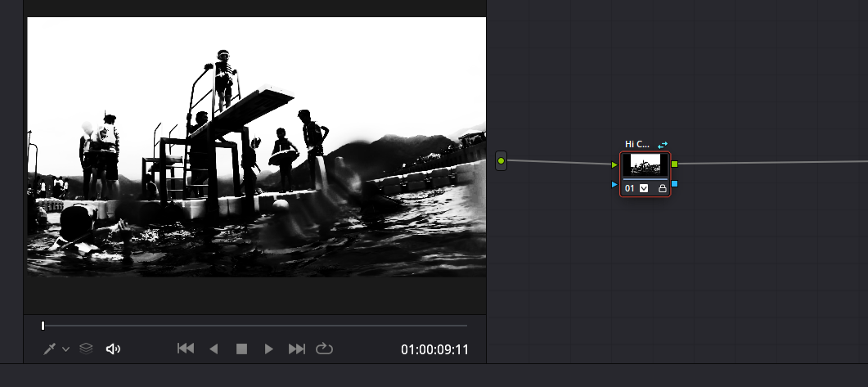Click the layers stack icon under viewer
This screenshot has width=868, height=387.
point(86,349)
